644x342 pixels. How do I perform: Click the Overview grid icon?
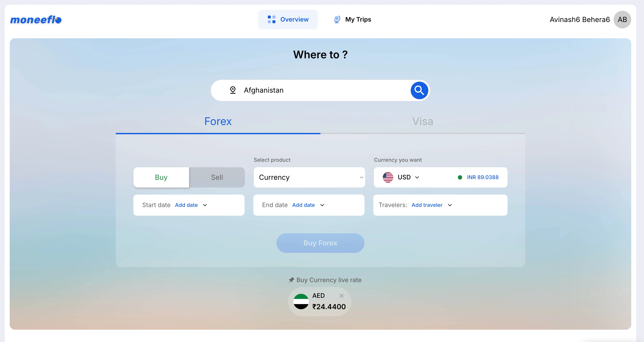(x=272, y=20)
